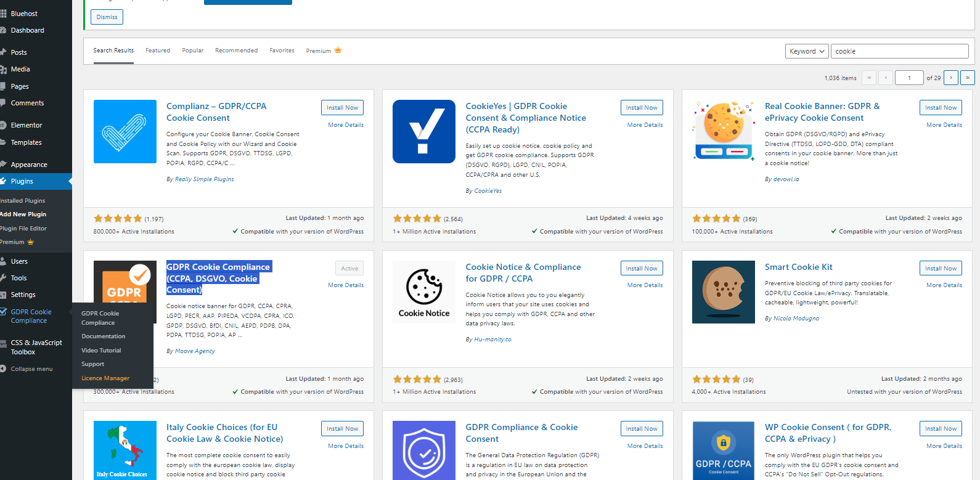
Task: Go to the Pages menu
Action: point(19,86)
